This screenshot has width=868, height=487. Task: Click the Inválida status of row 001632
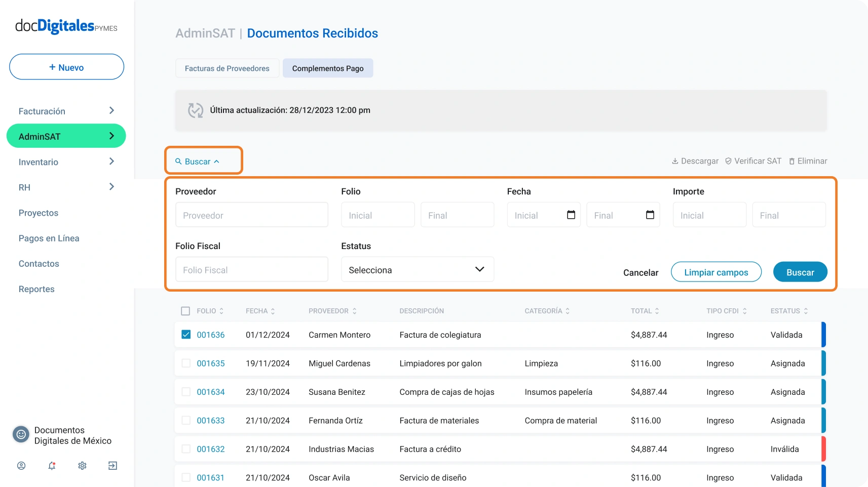(784, 449)
